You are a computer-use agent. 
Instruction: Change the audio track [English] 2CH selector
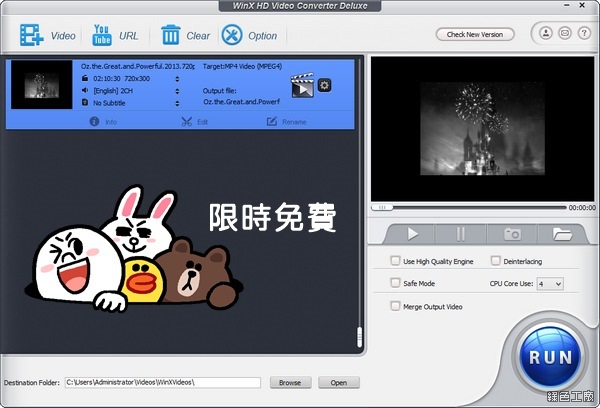177,91
